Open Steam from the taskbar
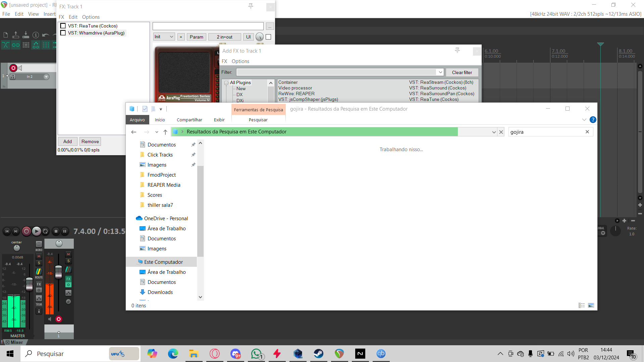644x362 pixels. 318,354
